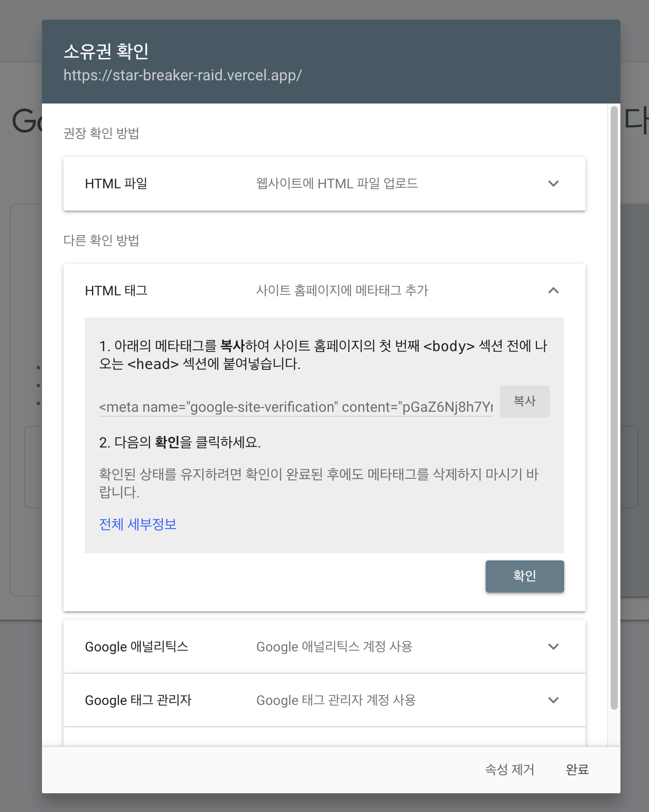Select the google-site-verification meta tag field

(x=296, y=407)
